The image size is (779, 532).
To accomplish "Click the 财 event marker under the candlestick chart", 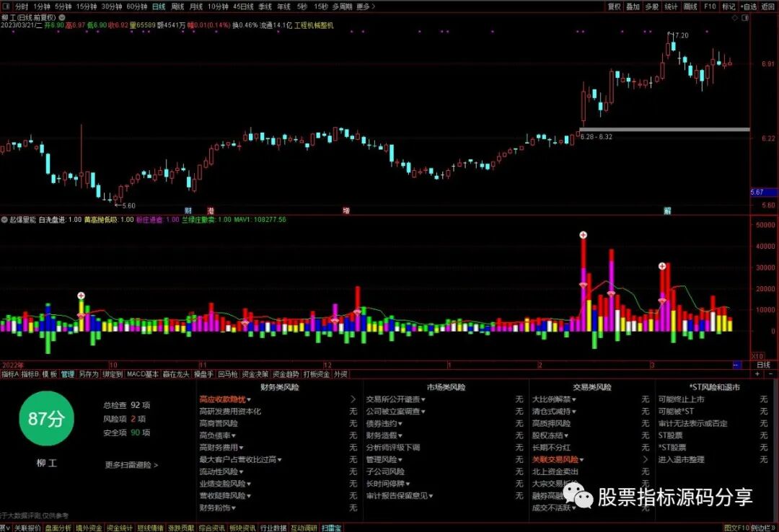I will click(x=188, y=210).
